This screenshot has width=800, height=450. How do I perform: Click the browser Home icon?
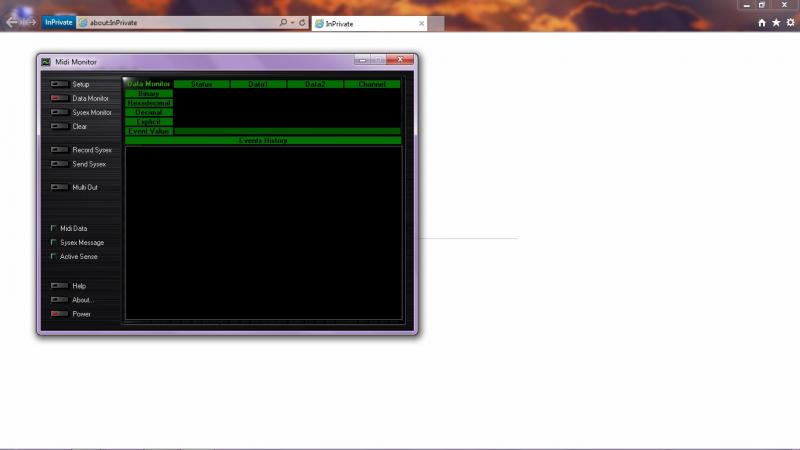point(762,22)
